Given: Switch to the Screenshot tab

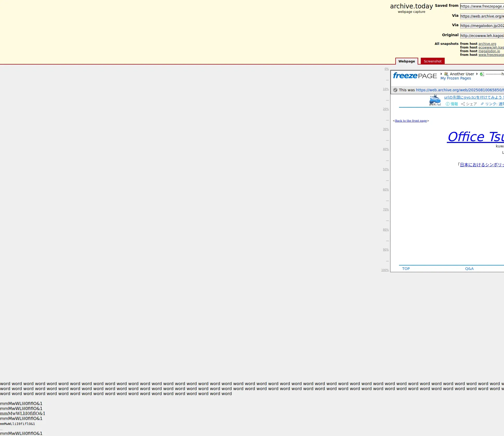Looking at the screenshot, I should point(432,61).
